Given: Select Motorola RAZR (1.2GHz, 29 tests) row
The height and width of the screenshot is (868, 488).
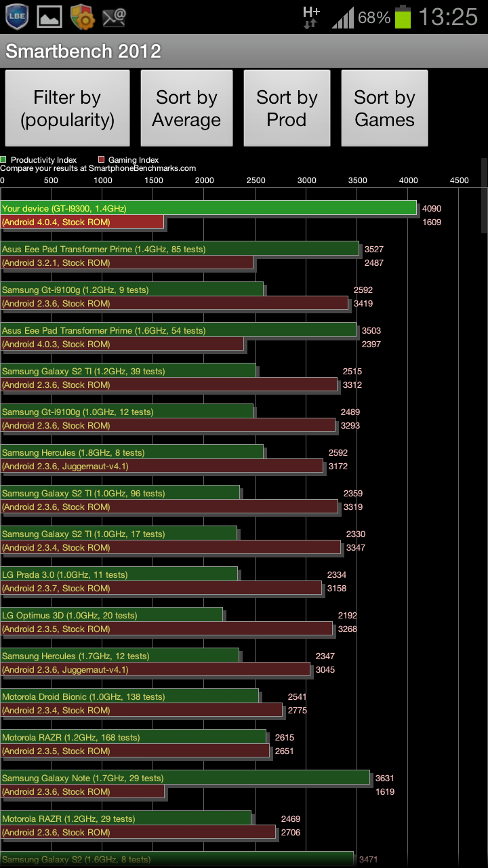Looking at the screenshot, I should tap(125, 818).
